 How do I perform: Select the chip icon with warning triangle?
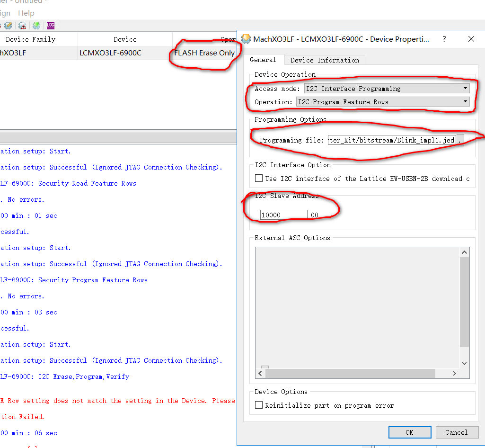click(22, 25)
